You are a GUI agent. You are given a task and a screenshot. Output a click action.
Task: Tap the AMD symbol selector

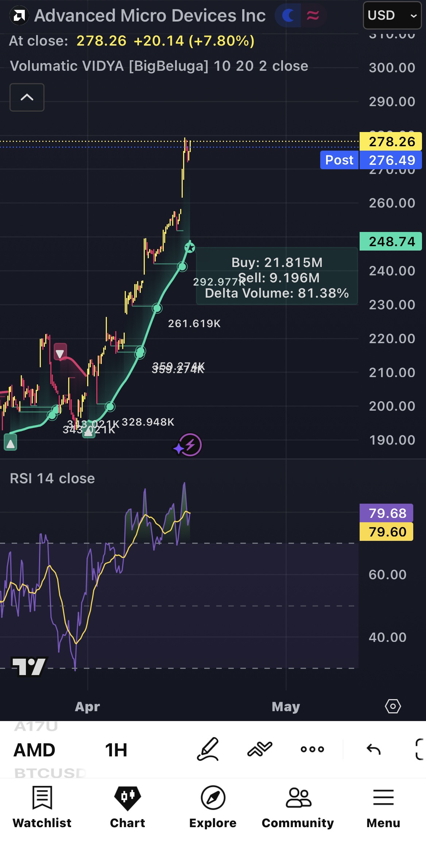34,750
